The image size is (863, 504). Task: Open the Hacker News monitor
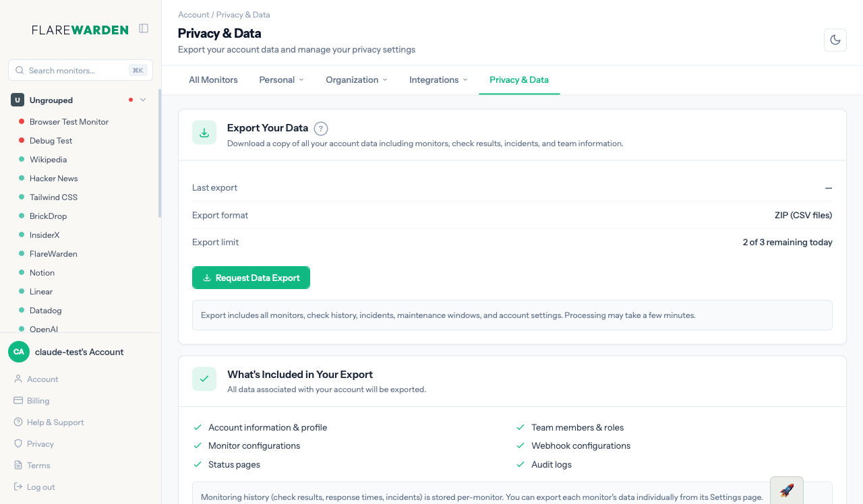point(53,179)
